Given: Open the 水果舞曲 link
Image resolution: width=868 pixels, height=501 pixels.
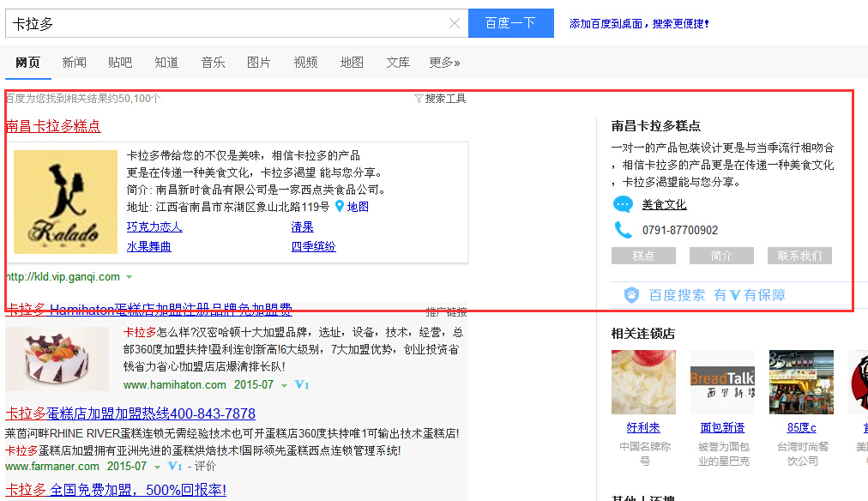Looking at the screenshot, I should click(149, 246).
